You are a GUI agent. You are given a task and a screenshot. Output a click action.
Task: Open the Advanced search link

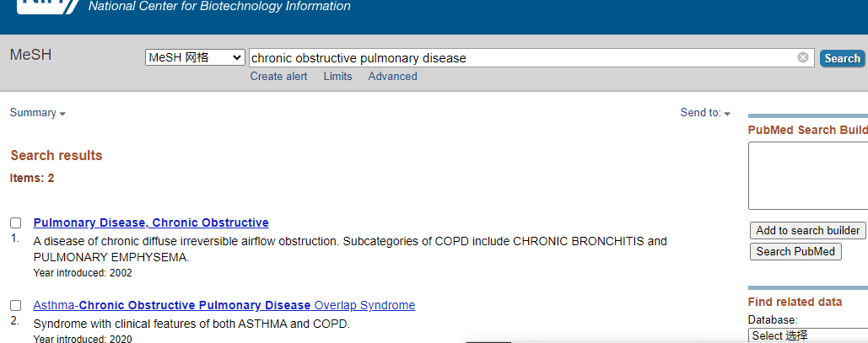tap(392, 77)
